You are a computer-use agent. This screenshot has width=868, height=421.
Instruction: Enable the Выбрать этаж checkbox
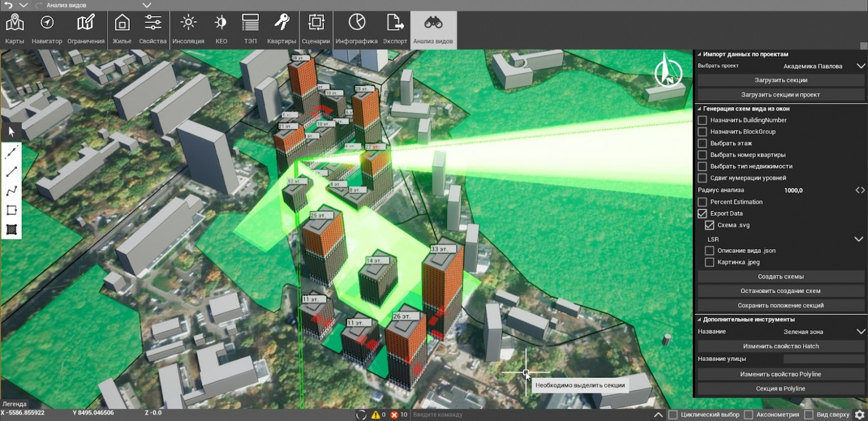[x=702, y=143]
